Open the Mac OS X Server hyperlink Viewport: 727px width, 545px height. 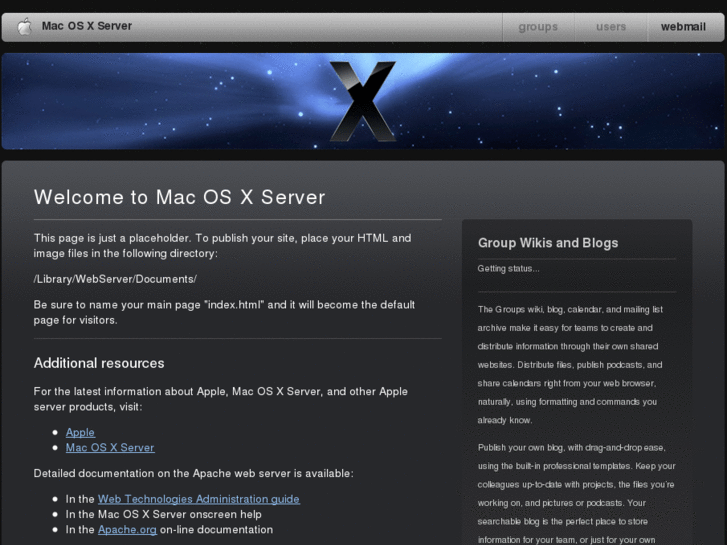pyautogui.click(x=110, y=448)
